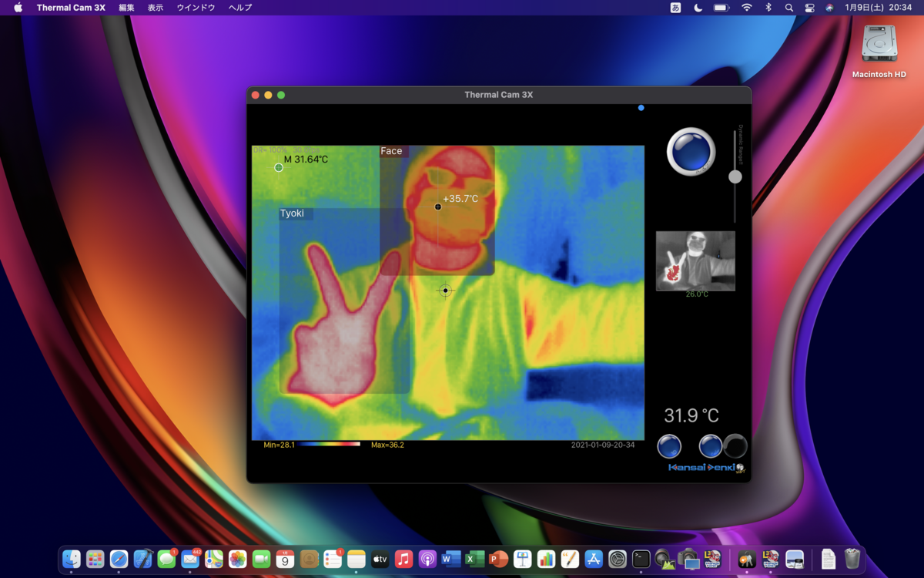Open Mail with 442 badge

pyautogui.click(x=190, y=559)
